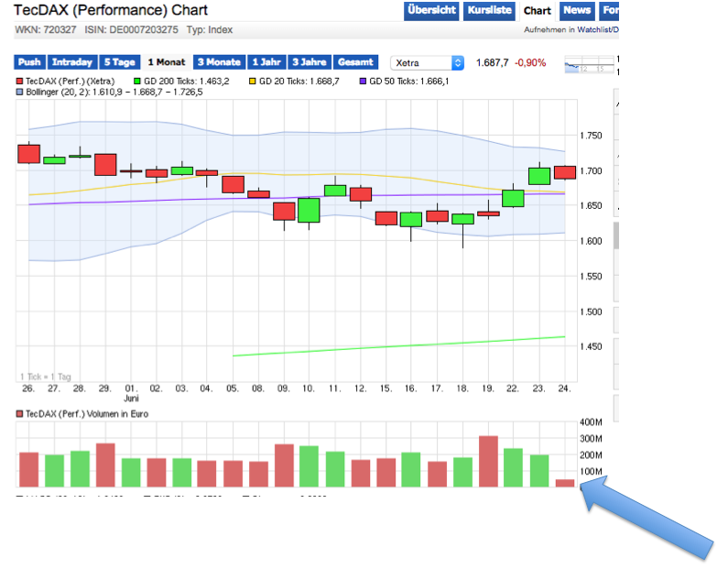This screenshot has height=569, width=728.
Task: Open the Xetra exchange dropdown
Action: (427, 62)
